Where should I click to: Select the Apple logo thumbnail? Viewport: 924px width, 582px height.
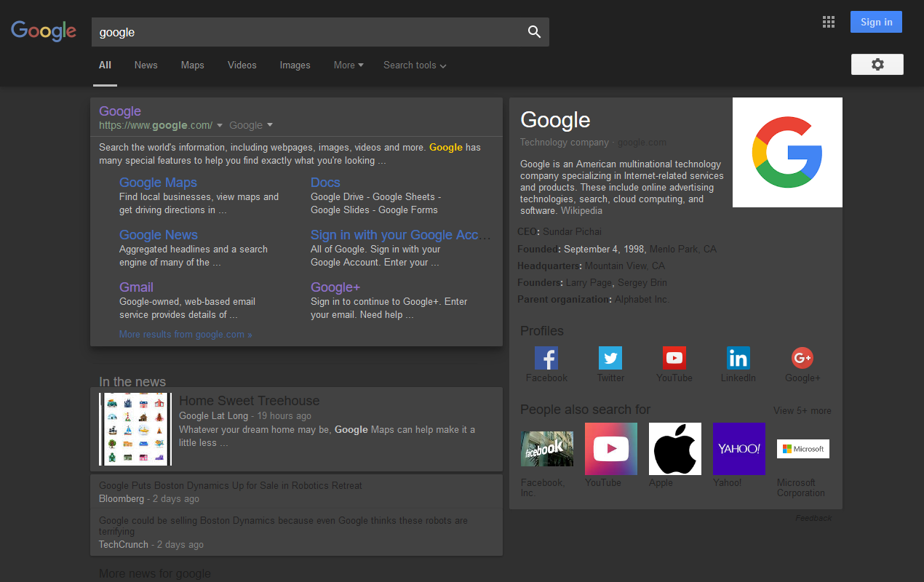tap(675, 449)
